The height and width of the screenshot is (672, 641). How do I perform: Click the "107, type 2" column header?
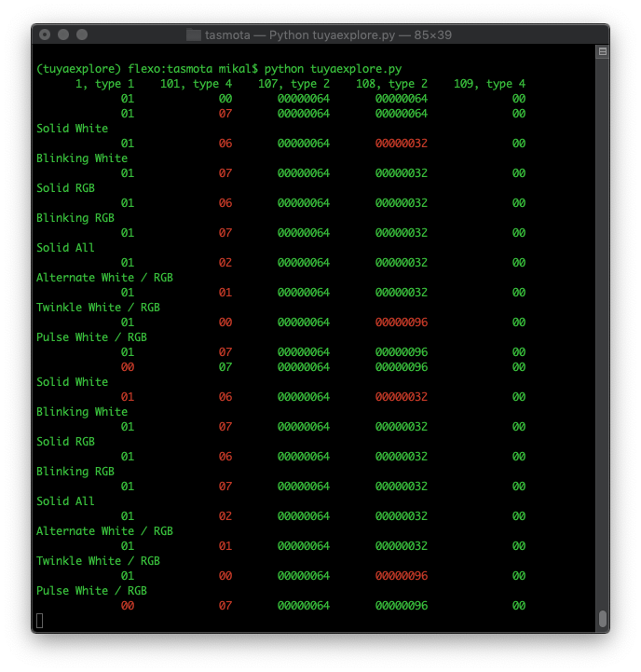pos(293,84)
